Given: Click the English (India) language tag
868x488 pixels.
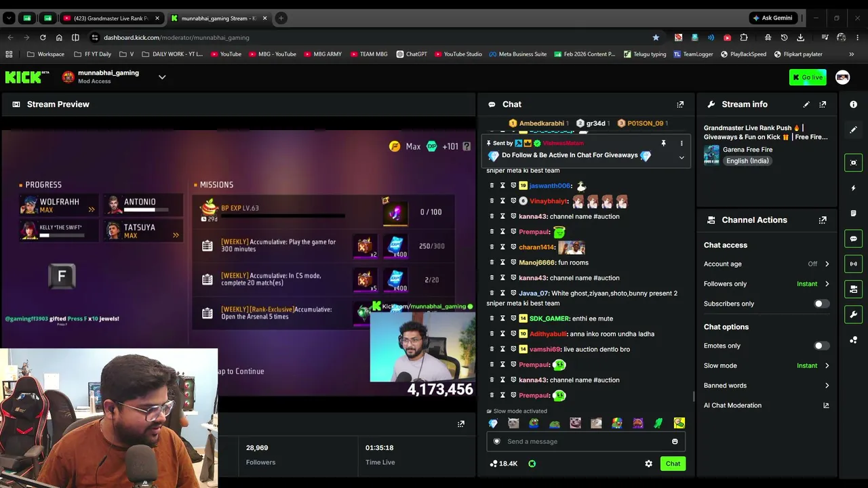Looking at the screenshot, I should click(x=747, y=161).
